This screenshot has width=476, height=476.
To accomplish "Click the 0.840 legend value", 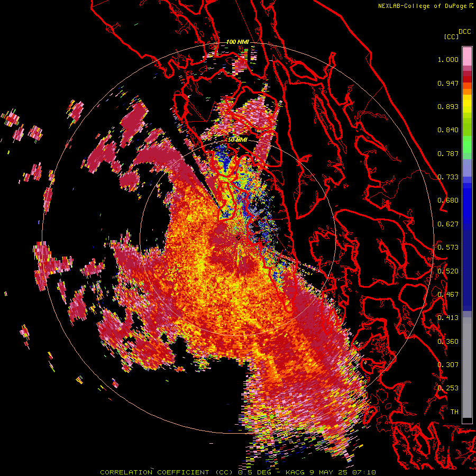I will [x=448, y=130].
